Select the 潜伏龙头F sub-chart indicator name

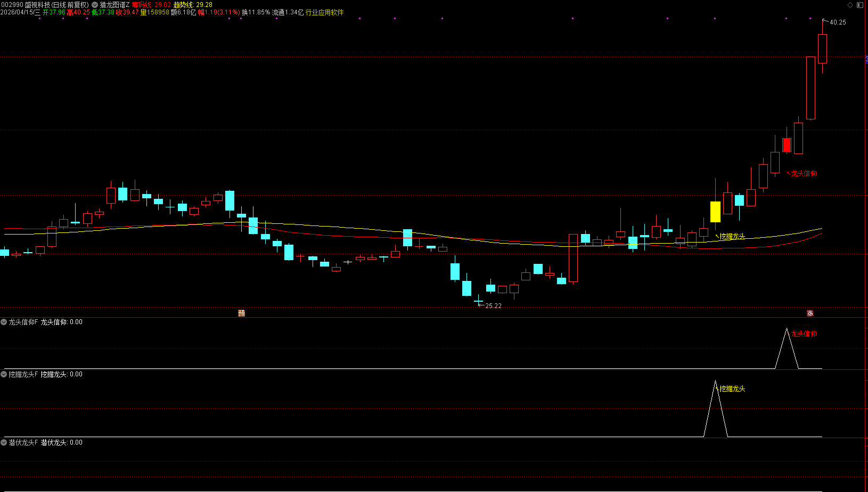coord(23,442)
